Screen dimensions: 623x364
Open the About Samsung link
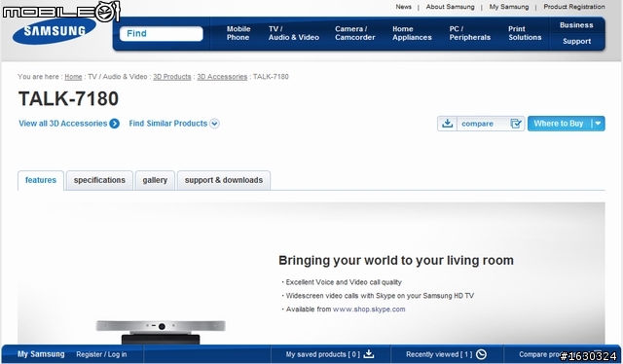pyautogui.click(x=450, y=7)
